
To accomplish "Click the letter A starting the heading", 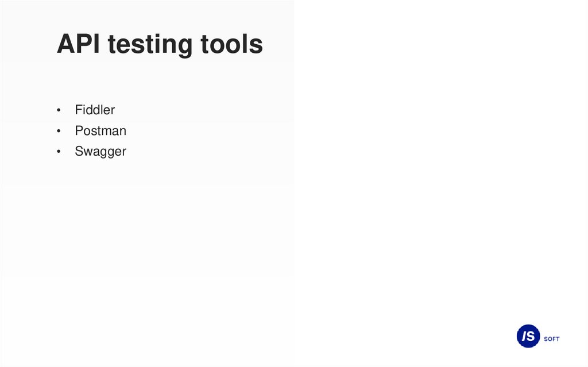I will [64, 44].
